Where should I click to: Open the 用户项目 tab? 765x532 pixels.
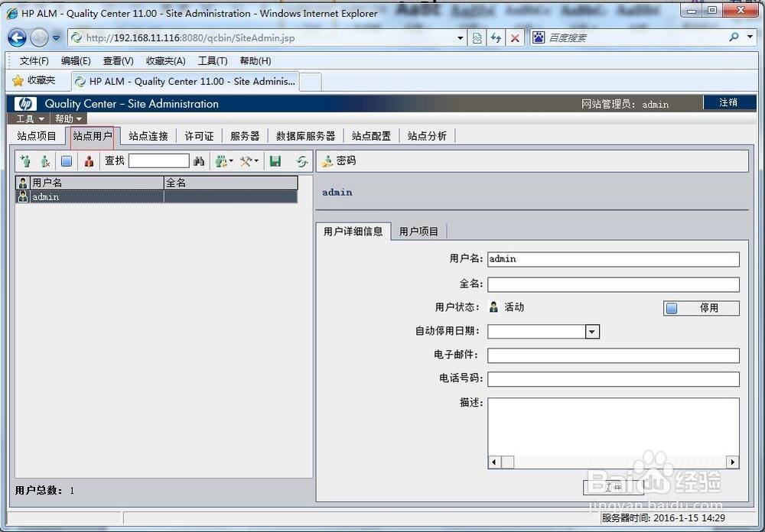418,231
